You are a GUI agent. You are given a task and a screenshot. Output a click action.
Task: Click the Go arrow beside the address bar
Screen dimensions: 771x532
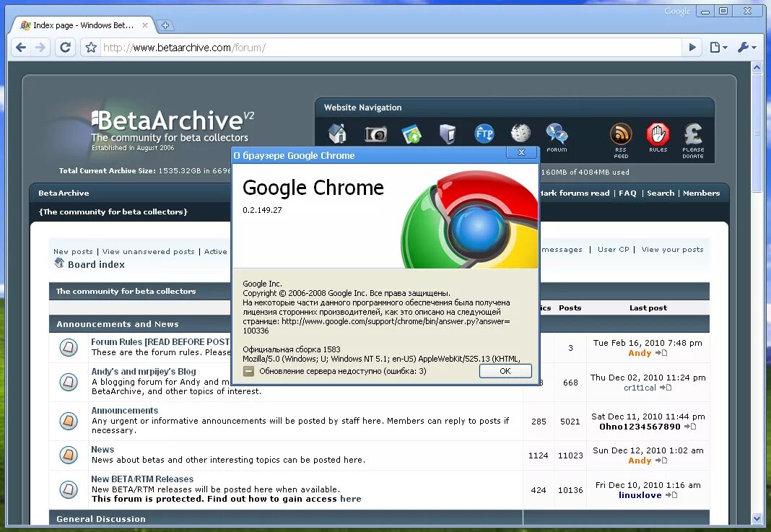[692, 48]
